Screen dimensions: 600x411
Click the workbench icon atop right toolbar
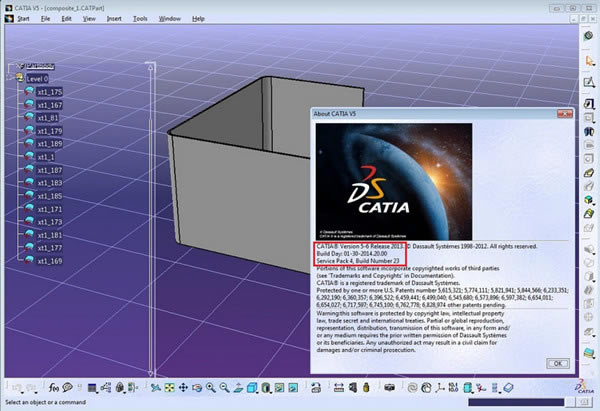pyautogui.click(x=589, y=36)
